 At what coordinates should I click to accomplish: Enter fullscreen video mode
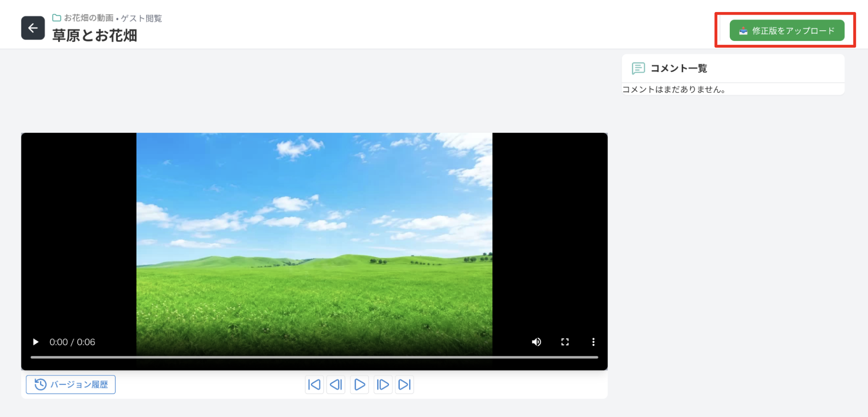(x=565, y=342)
